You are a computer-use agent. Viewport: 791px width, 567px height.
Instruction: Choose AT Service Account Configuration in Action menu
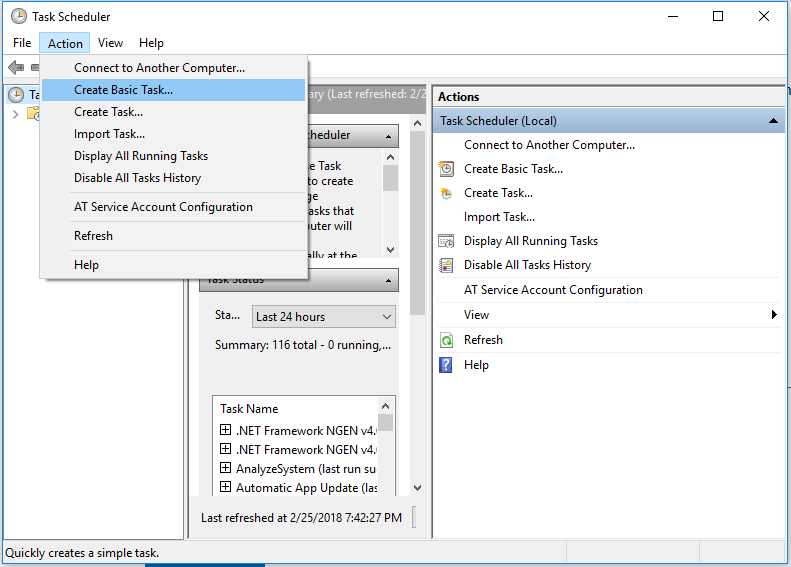[x=174, y=207]
